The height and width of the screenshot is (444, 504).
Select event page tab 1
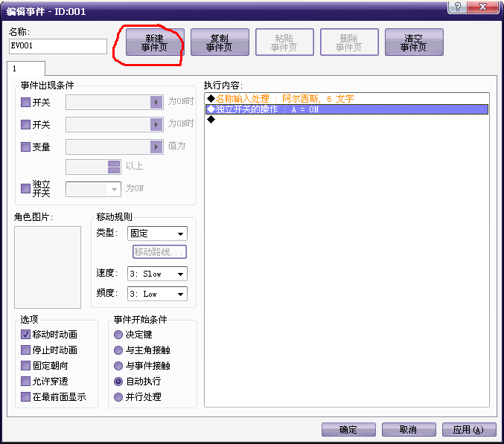click(26, 68)
